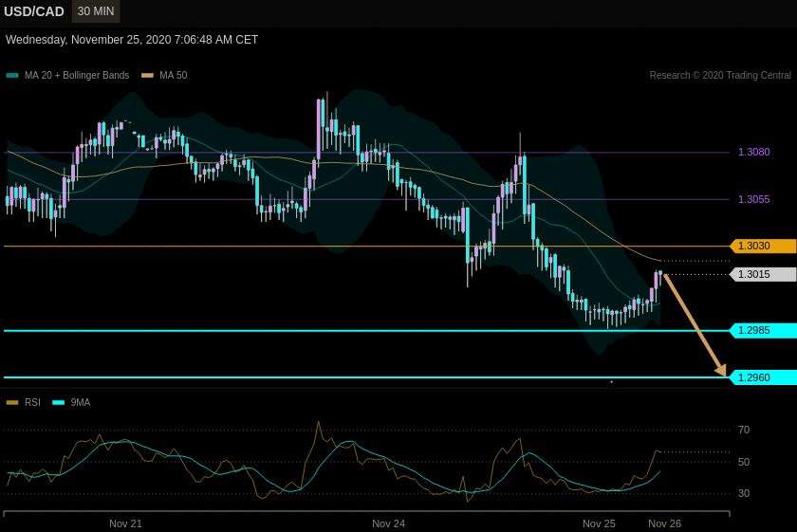
Task: Select the USD/CAD symbol title
Action: (x=34, y=11)
